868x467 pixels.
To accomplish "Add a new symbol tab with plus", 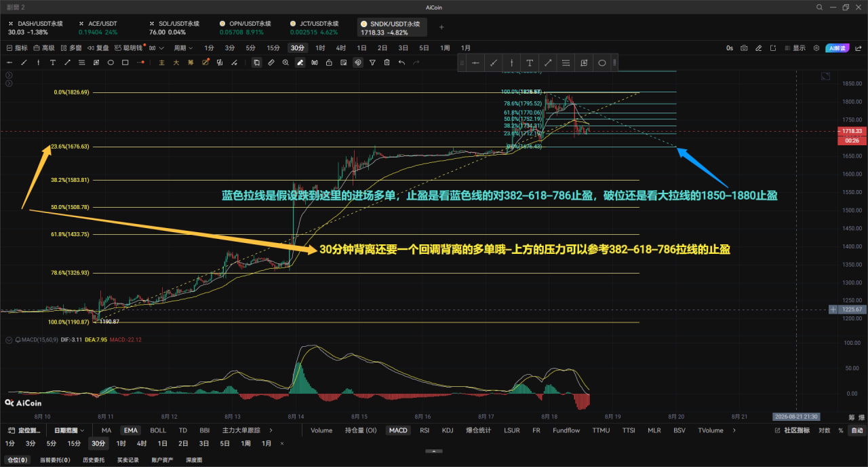I will [x=441, y=27].
